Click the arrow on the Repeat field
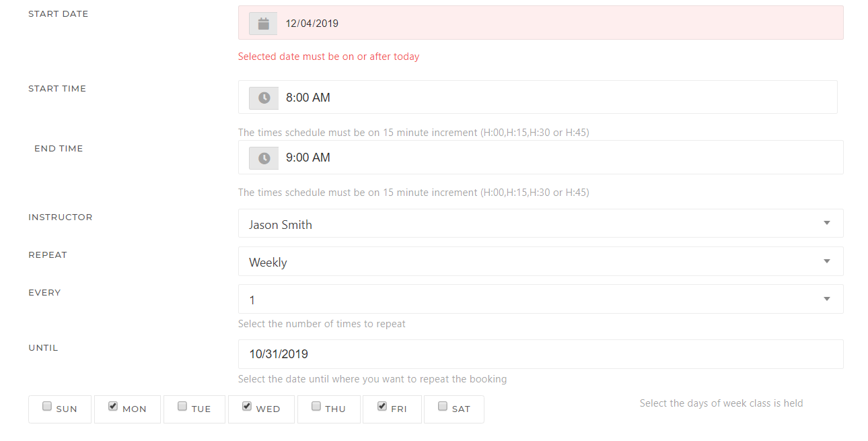This screenshot has width=868, height=441. point(827,261)
